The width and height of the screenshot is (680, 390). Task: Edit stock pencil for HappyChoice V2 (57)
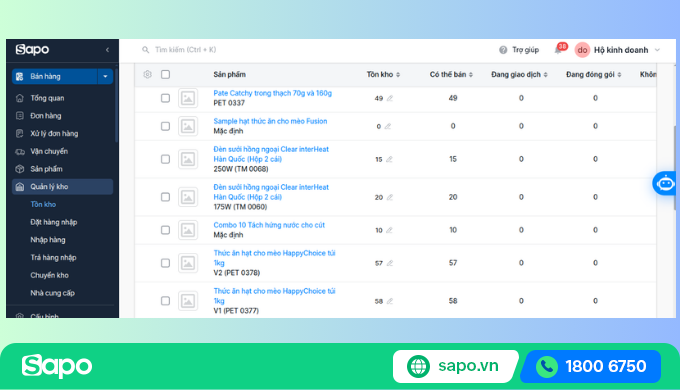click(390, 263)
